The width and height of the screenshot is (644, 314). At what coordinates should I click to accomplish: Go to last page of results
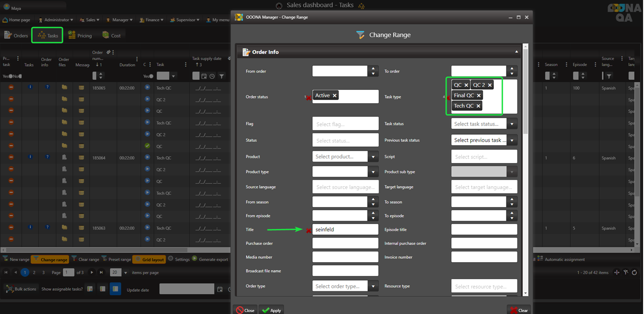pyautogui.click(x=101, y=272)
